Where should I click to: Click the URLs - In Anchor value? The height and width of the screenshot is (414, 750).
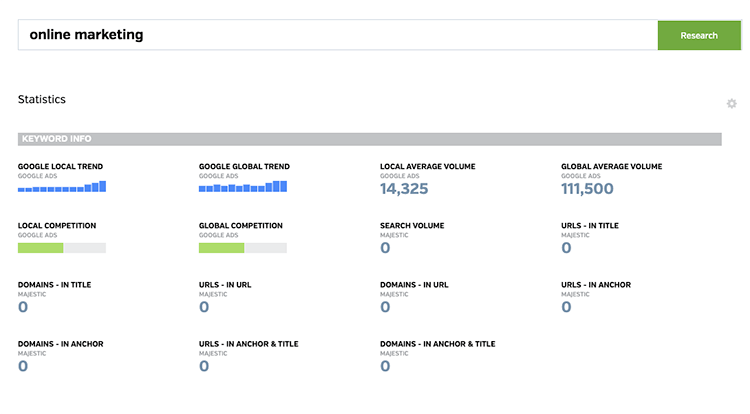(566, 307)
